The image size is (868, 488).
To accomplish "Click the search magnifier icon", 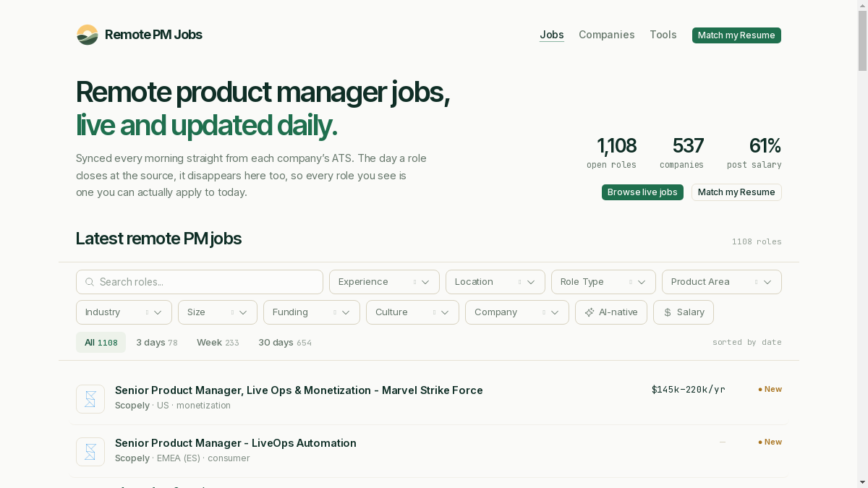I will (90, 282).
